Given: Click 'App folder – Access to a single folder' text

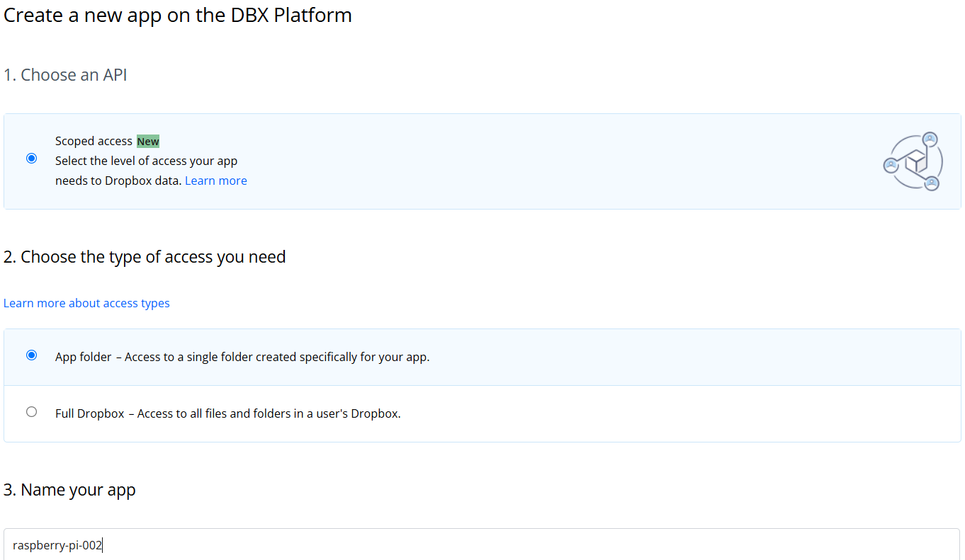Looking at the screenshot, I should click(x=242, y=357).
